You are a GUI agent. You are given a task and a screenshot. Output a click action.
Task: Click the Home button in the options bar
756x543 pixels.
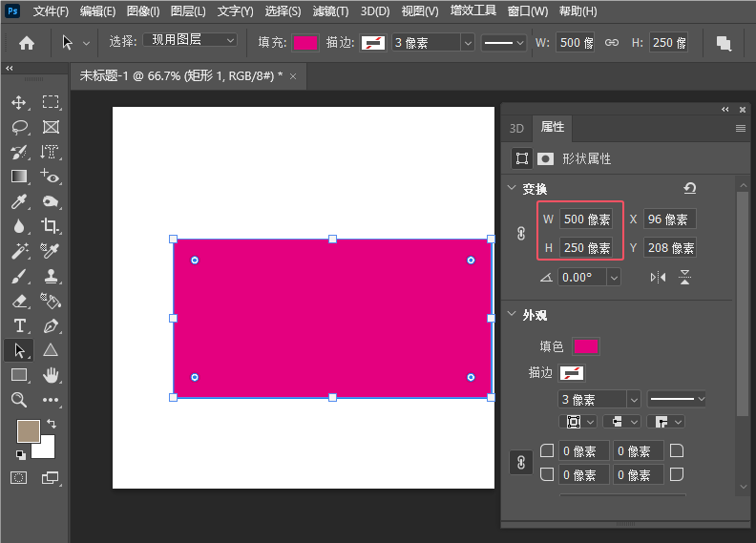click(27, 43)
